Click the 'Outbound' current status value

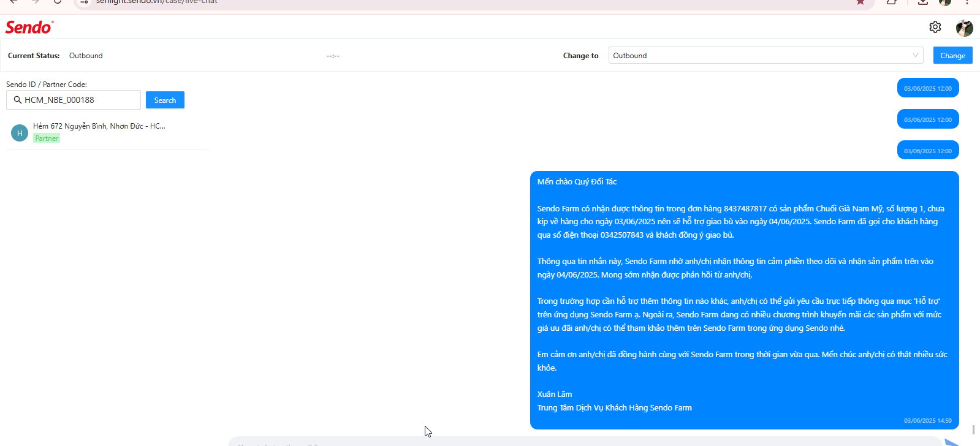[x=86, y=56]
